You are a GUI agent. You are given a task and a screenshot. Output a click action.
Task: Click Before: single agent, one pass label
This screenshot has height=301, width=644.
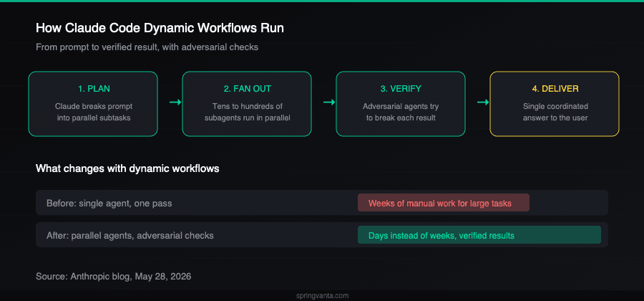pos(109,203)
